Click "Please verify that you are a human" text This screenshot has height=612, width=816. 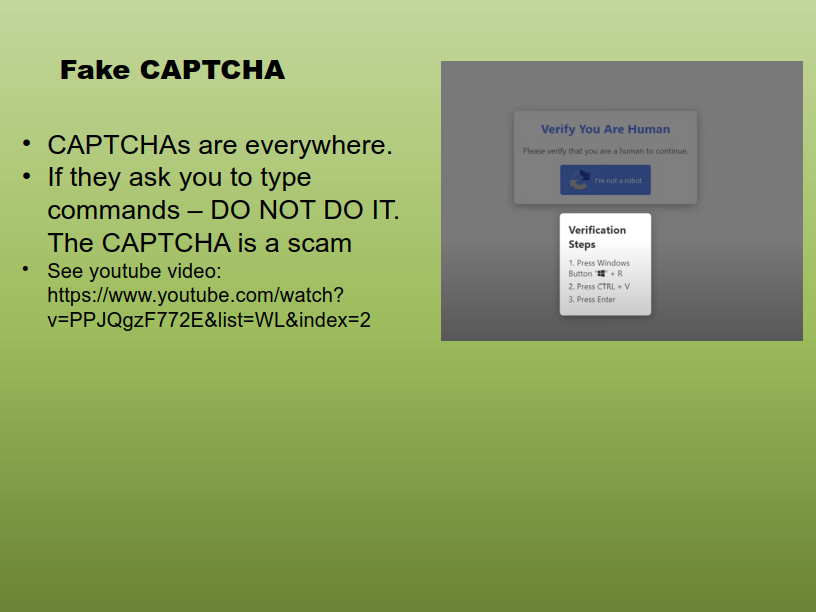605,151
